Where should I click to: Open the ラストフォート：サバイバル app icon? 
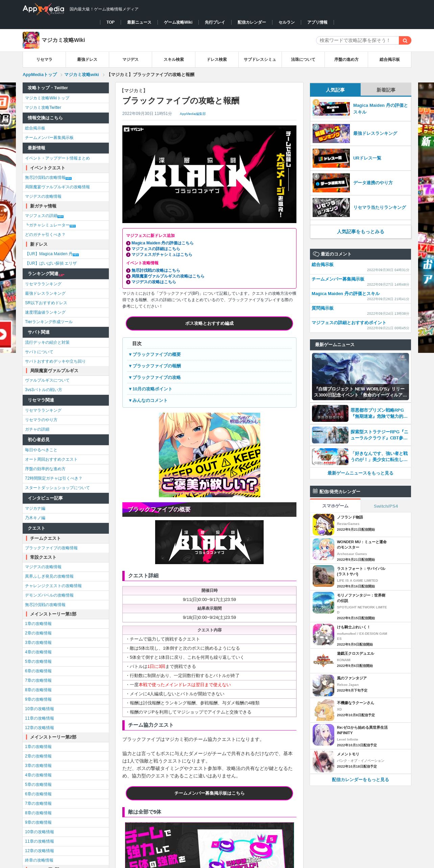[x=323, y=576]
